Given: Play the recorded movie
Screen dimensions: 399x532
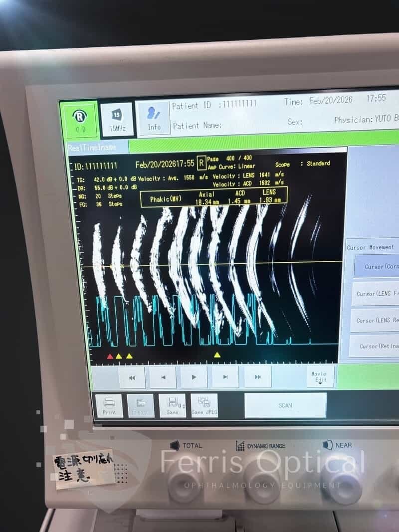Looking at the screenshot, I should click(194, 377).
